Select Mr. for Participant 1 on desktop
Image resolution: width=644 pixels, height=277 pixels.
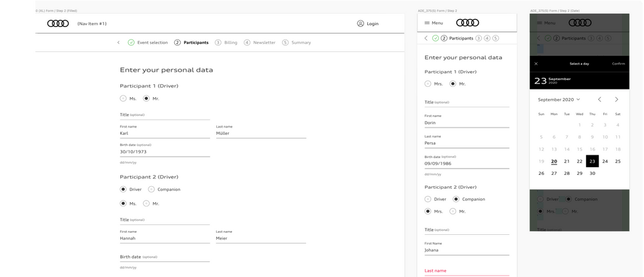coord(146,99)
